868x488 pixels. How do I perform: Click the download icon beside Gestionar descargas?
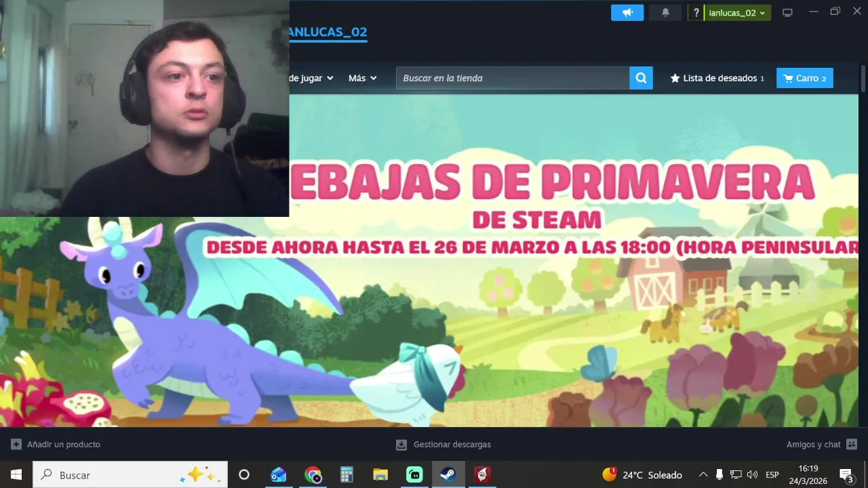(x=401, y=445)
